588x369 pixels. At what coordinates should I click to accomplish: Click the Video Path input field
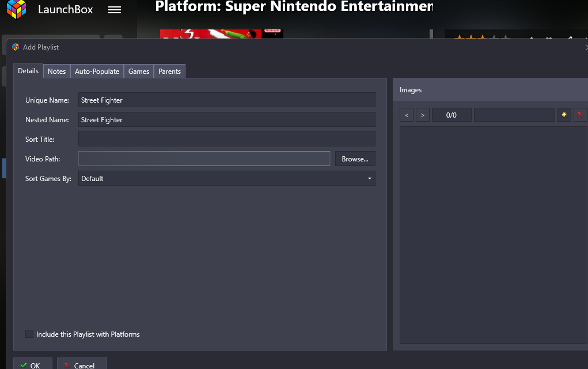point(204,159)
